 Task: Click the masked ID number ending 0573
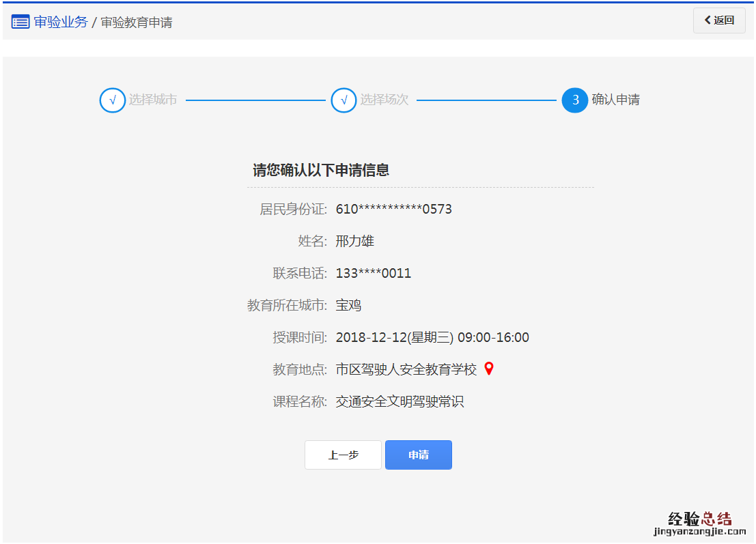pyautogui.click(x=394, y=209)
